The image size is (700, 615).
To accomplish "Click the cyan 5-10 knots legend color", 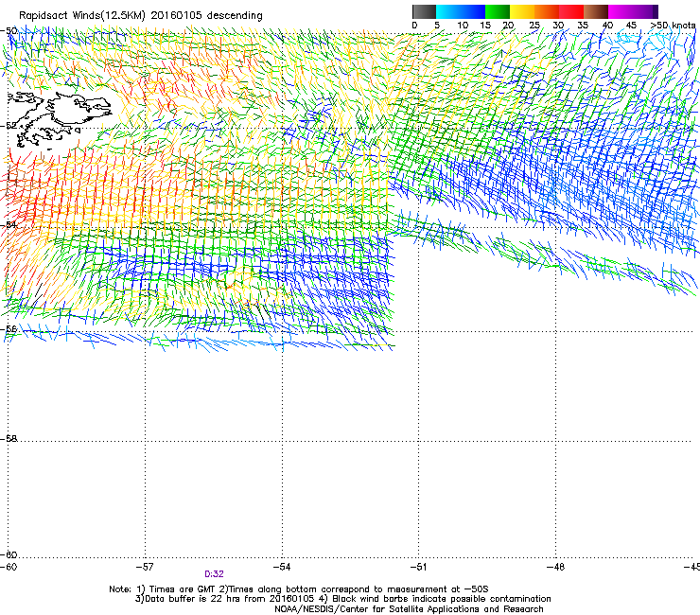I will pyautogui.click(x=448, y=11).
